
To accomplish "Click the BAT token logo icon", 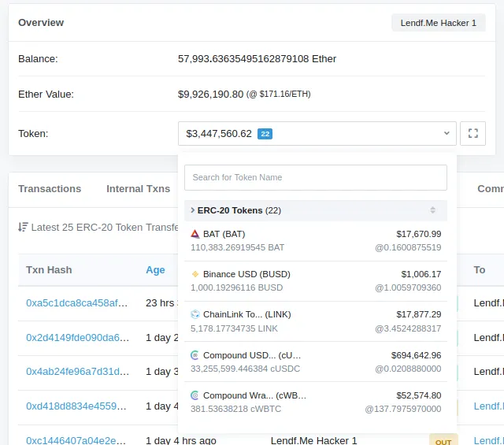I will click(195, 234).
